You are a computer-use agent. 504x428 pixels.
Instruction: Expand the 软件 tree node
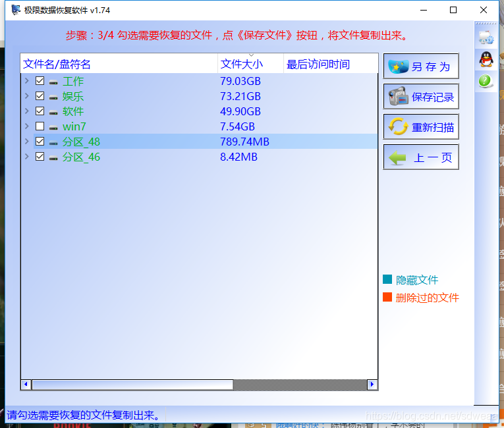(27, 111)
